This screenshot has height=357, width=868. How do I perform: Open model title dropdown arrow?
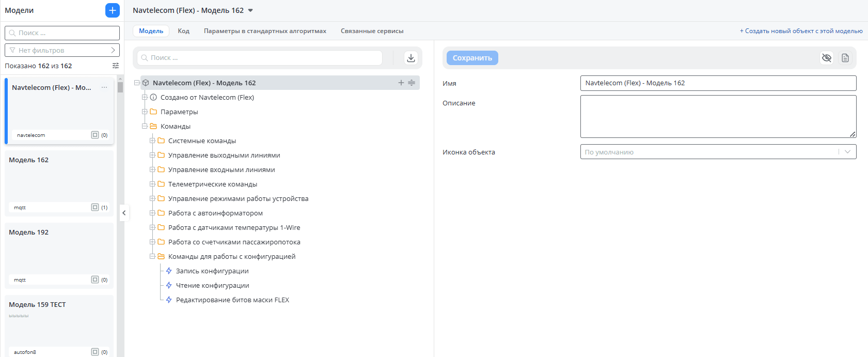coord(250,10)
